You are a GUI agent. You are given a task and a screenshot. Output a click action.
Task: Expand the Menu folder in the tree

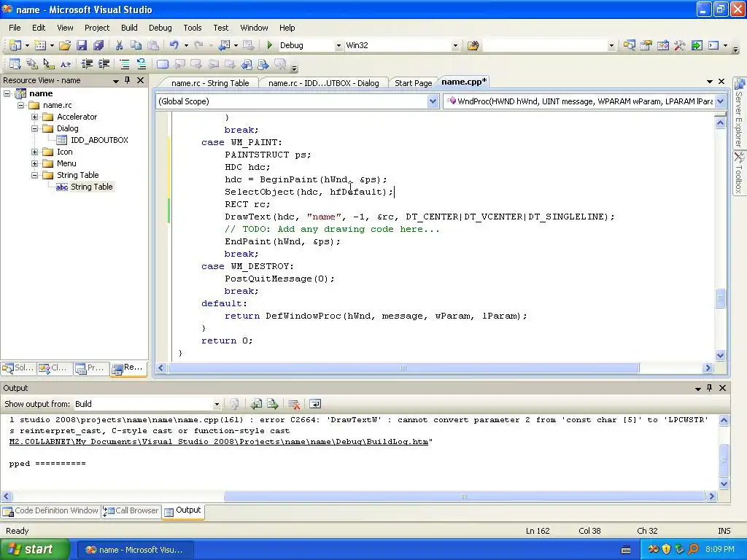pyautogui.click(x=35, y=163)
